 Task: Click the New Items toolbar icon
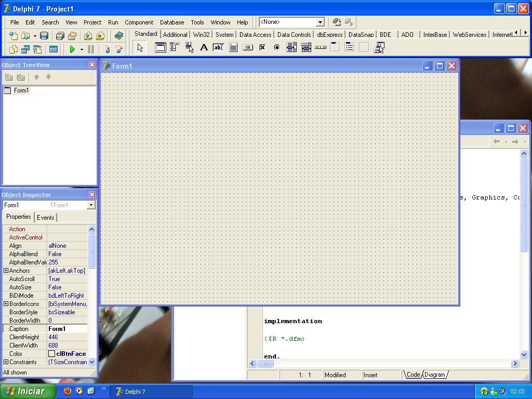[13, 35]
